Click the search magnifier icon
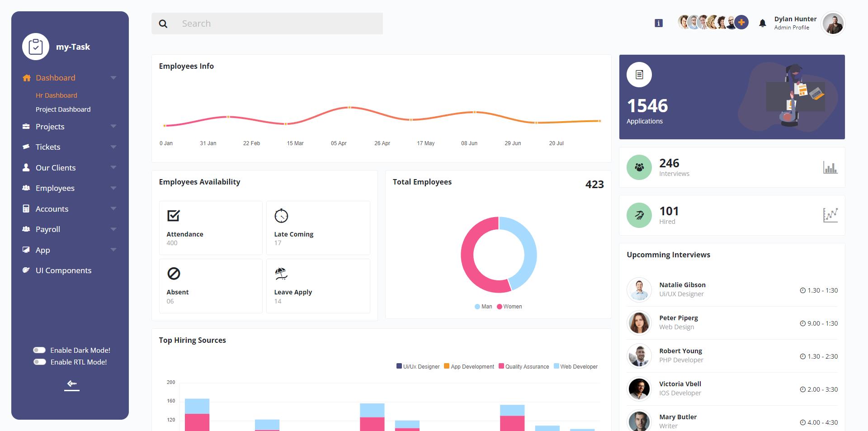The width and height of the screenshot is (868, 431). 163,24
